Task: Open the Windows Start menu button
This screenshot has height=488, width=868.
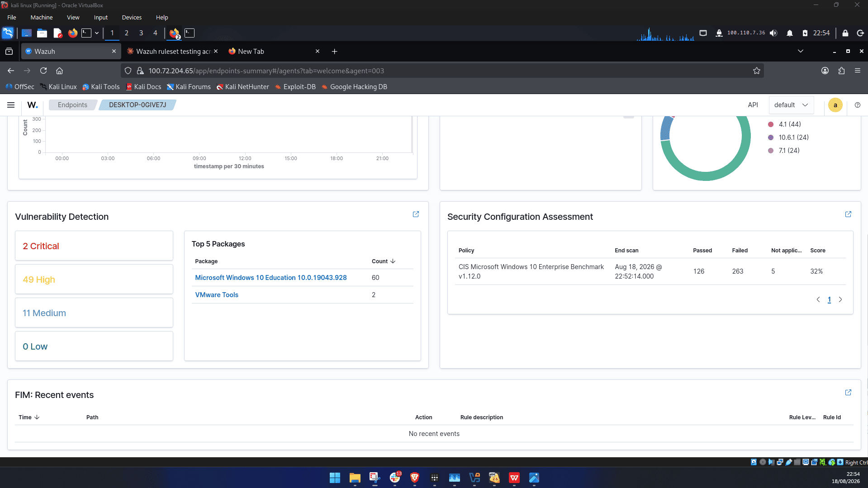Action: [x=335, y=478]
